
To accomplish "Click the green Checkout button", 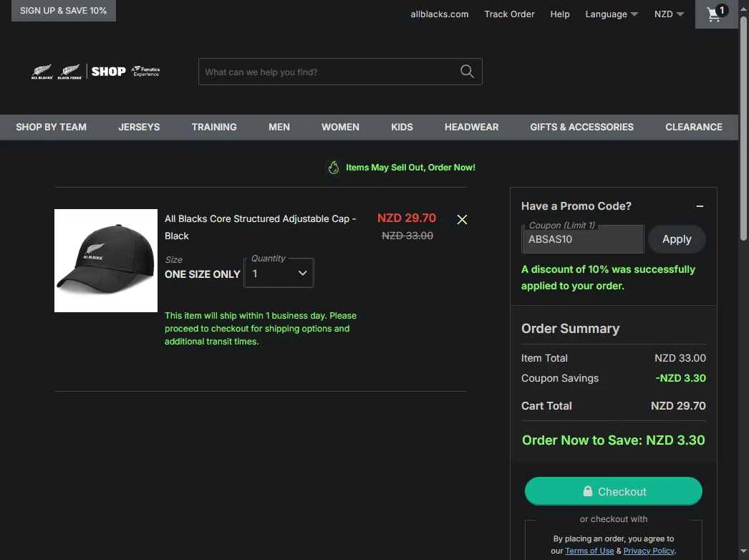I will pyautogui.click(x=614, y=491).
